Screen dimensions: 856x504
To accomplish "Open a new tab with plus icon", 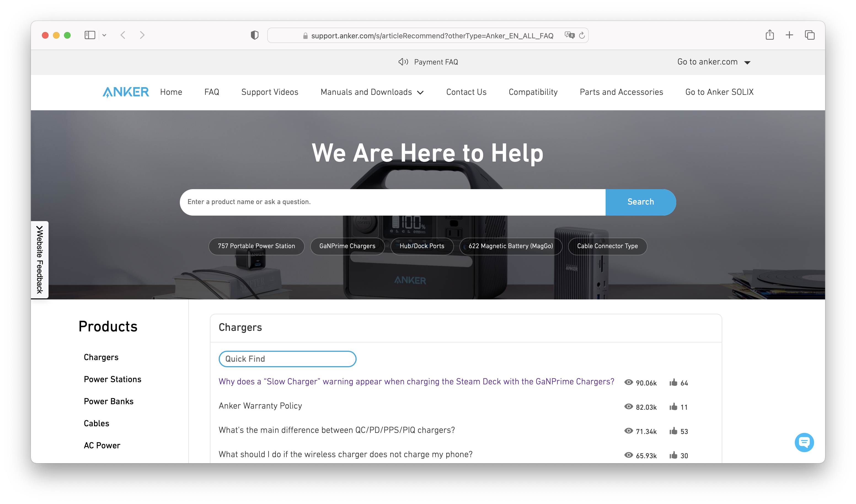I will (x=790, y=35).
